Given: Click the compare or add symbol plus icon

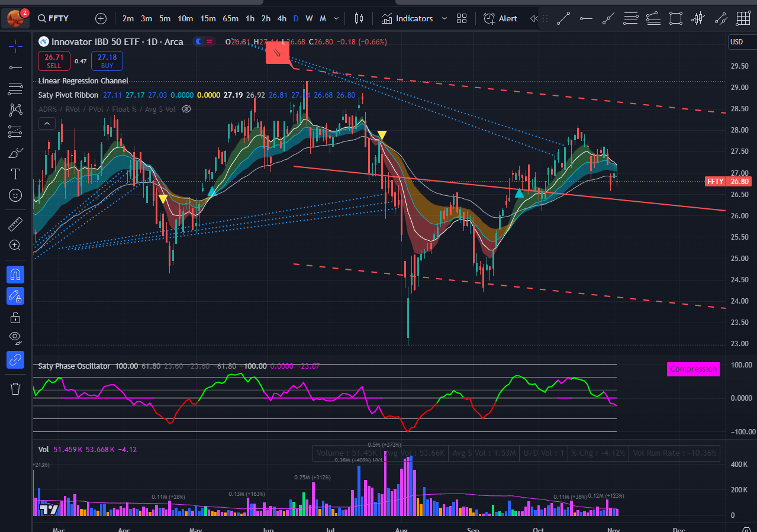Looking at the screenshot, I should [x=101, y=18].
